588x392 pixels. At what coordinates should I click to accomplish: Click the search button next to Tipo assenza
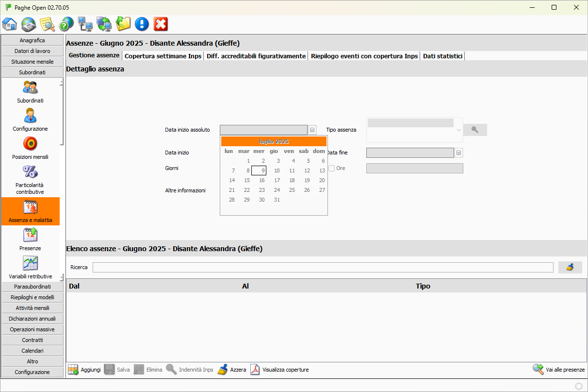click(475, 130)
